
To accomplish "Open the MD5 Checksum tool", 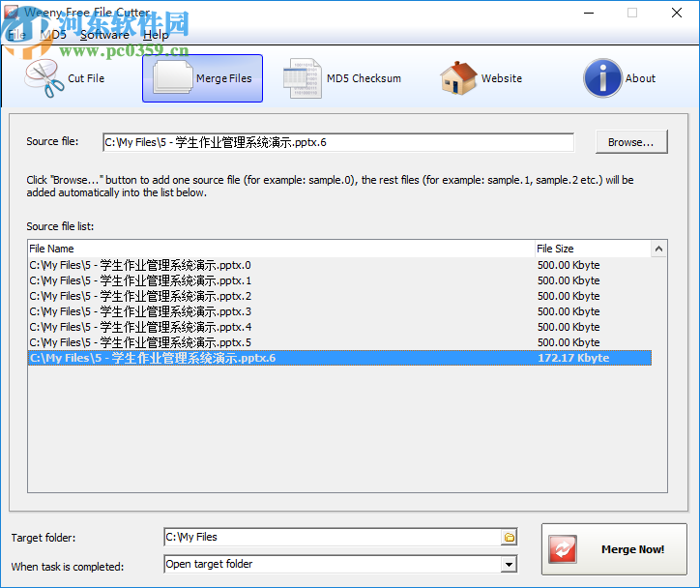I will tap(342, 78).
